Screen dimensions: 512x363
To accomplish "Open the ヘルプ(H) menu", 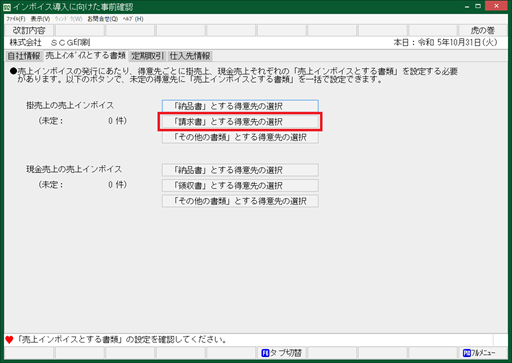I will point(133,19).
